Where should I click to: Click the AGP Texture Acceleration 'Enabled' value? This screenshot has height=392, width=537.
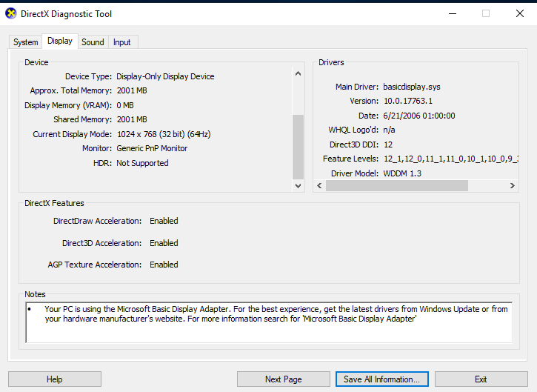(x=164, y=265)
